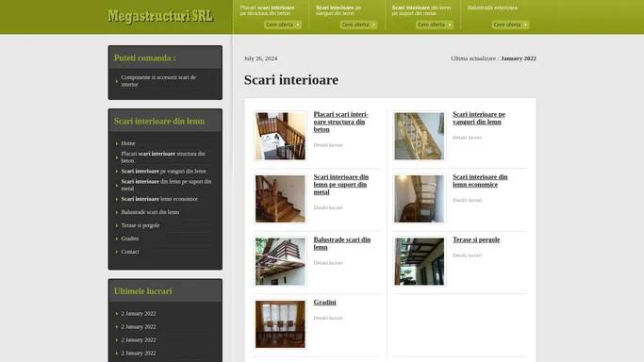The image size is (644, 362).
Task: Click Detalii lucrari under Gradini
Action: pos(328,318)
